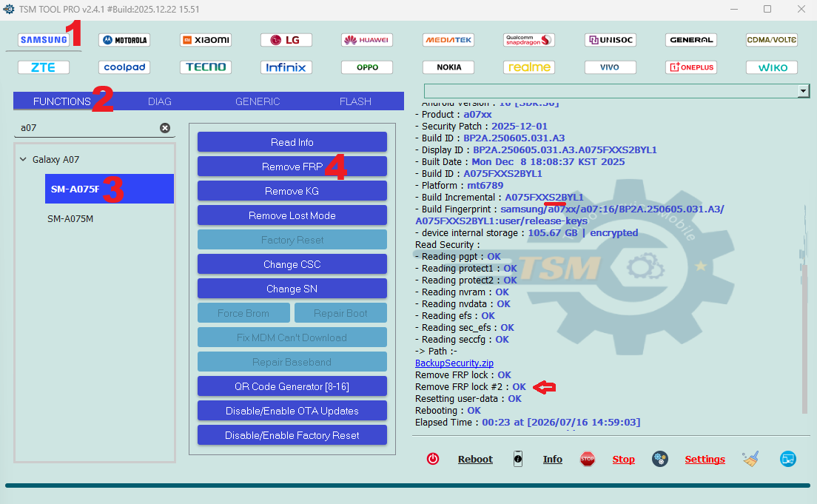Select the Samsung brand logo
This screenshot has width=817, height=504.
coord(44,40)
